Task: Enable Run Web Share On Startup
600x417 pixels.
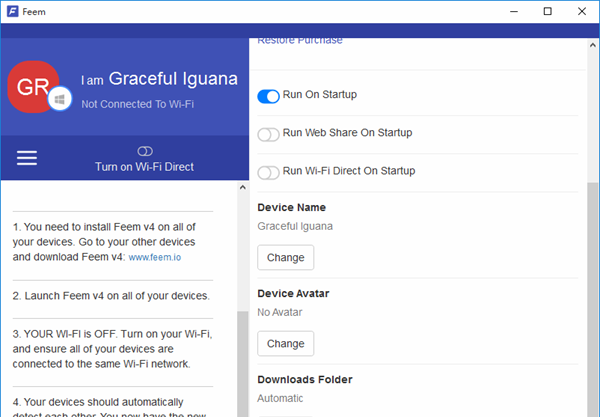Action: click(x=268, y=135)
